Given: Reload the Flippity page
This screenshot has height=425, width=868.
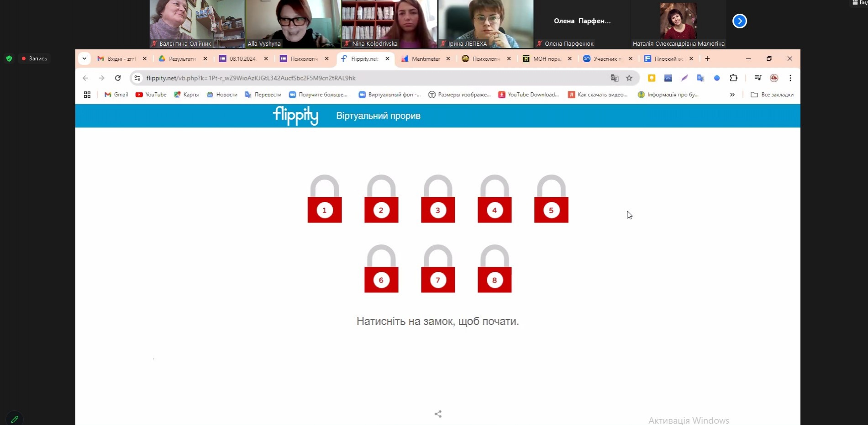Looking at the screenshot, I should pyautogui.click(x=118, y=78).
